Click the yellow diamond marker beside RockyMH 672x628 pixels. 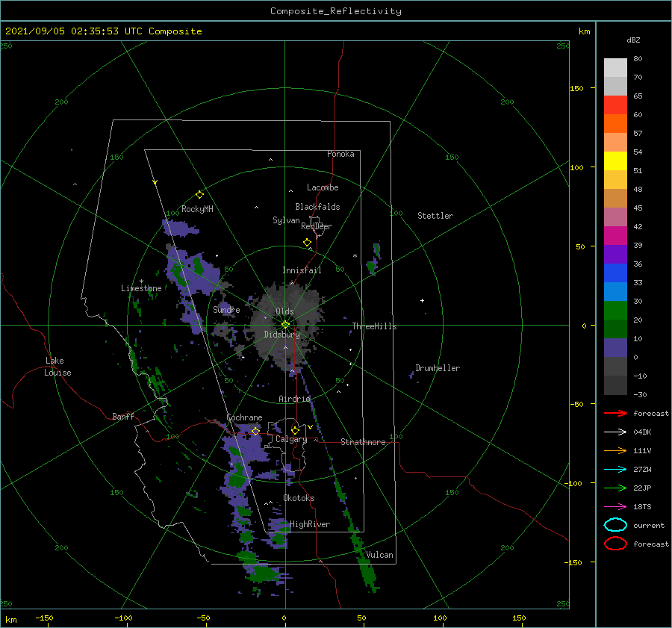pyautogui.click(x=199, y=194)
